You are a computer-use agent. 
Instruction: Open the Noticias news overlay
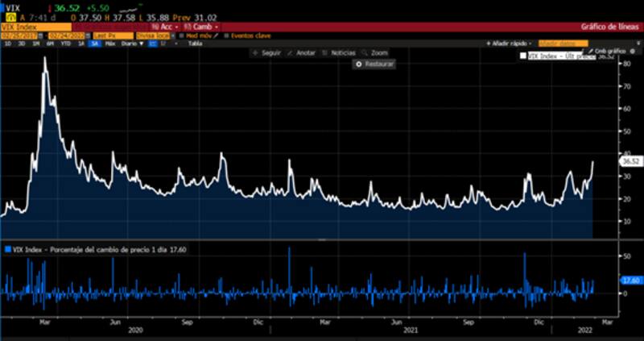(325, 52)
